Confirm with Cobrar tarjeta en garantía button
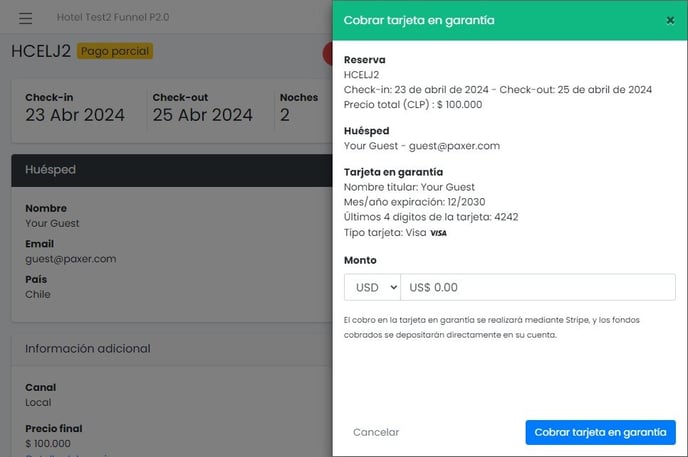This screenshot has height=457, width=688. [x=600, y=432]
